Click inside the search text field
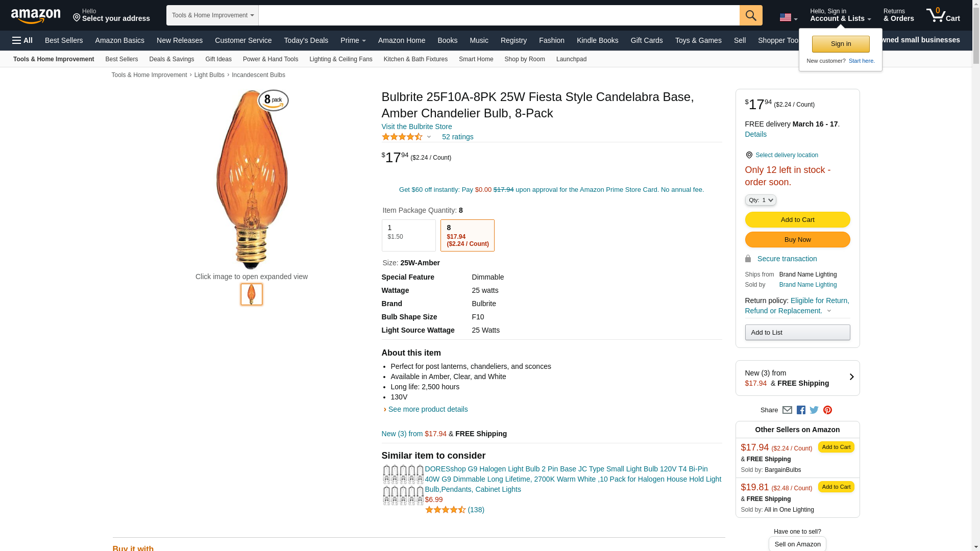The image size is (980, 551). pos(498,15)
